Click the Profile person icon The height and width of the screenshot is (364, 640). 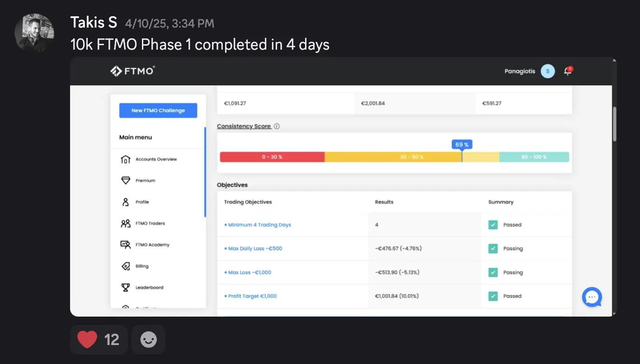pos(126,202)
